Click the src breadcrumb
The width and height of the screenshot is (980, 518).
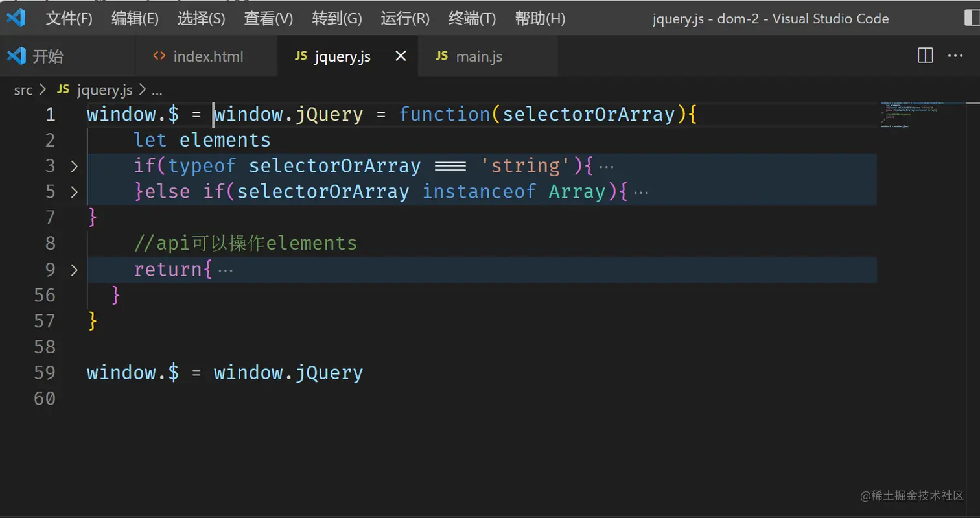pyautogui.click(x=23, y=90)
